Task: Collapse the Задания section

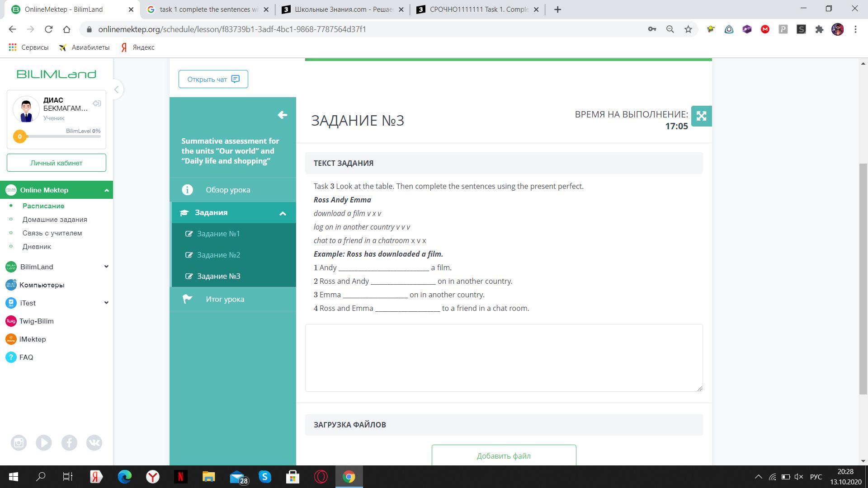Action: 283,213
